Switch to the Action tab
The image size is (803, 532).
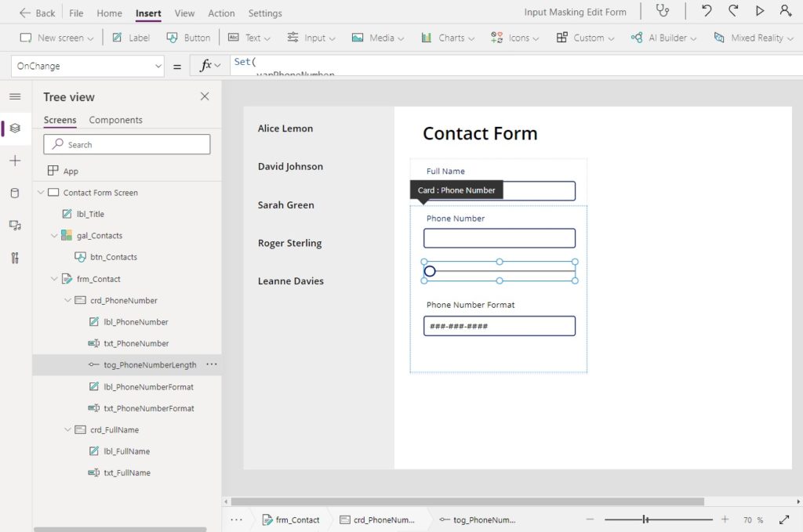tap(221, 13)
